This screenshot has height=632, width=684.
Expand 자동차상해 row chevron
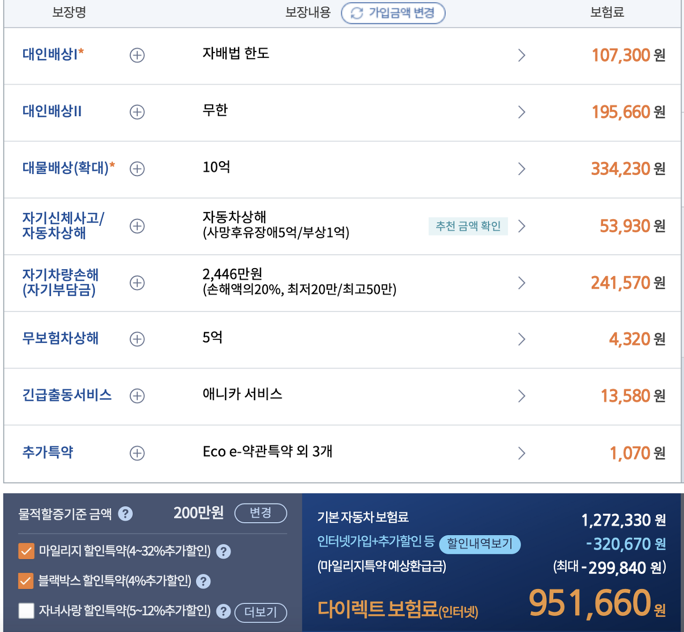[x=521, y=226]
